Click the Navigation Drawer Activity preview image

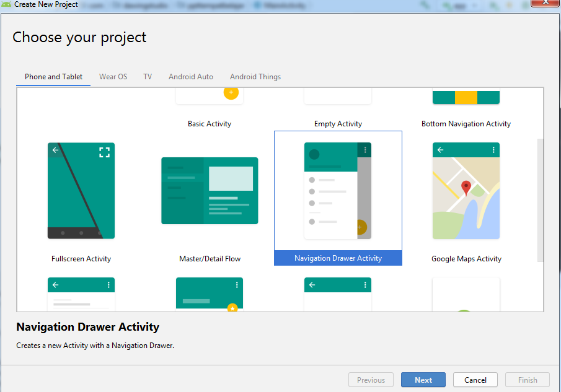point(337,190)
